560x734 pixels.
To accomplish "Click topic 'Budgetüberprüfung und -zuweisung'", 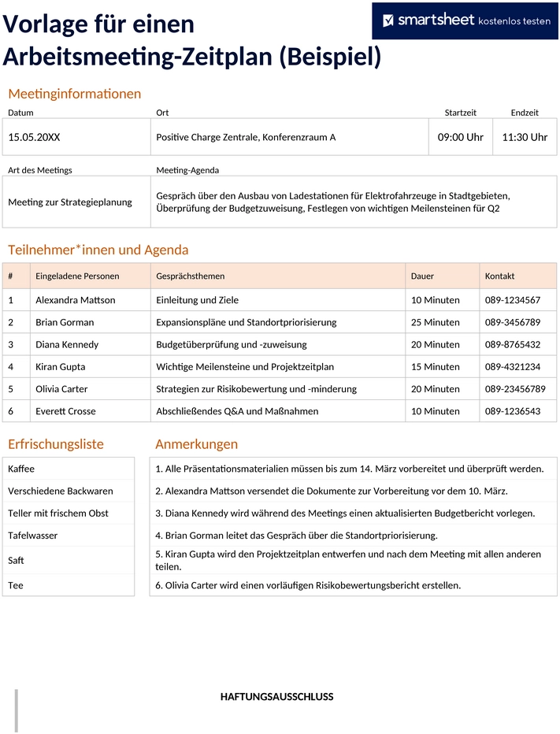I will [x=232, y=344].
